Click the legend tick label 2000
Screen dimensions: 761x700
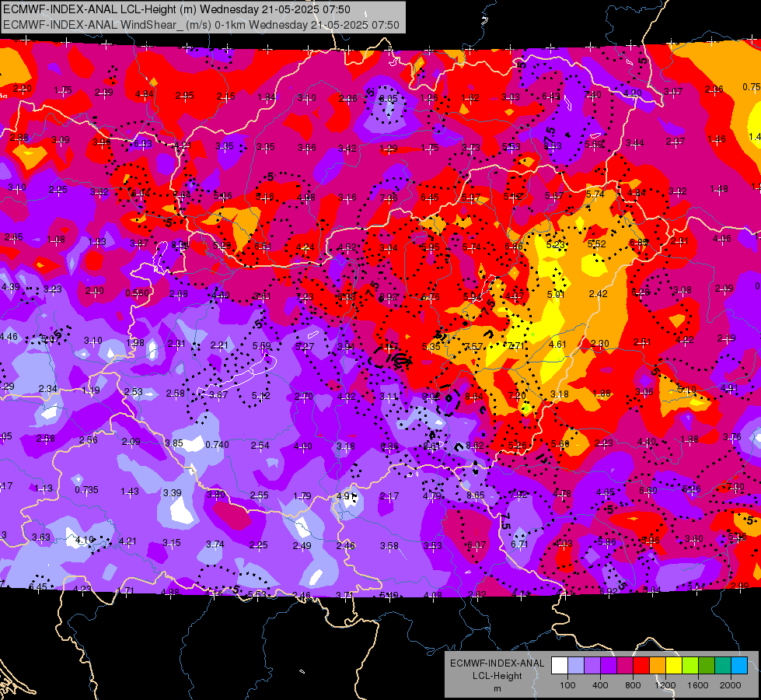point(731,685)
